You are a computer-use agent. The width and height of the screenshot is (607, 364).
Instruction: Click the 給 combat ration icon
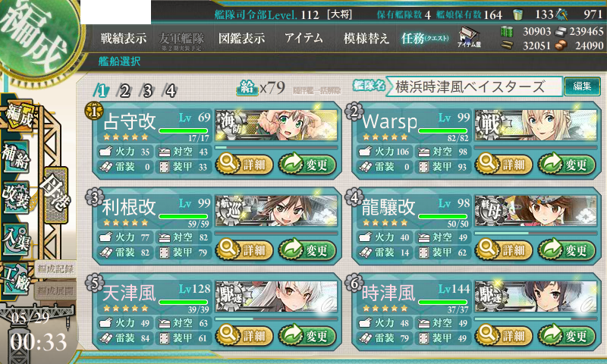pos(247,88)
